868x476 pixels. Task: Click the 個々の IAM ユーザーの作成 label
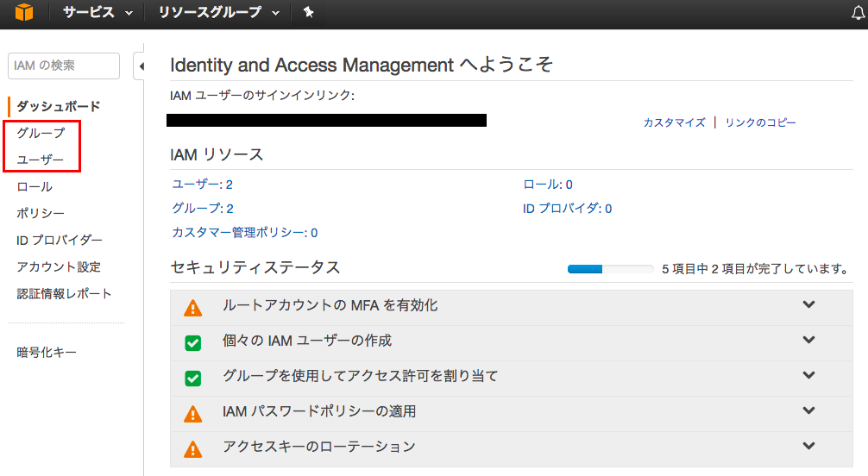tap(307, 341)
